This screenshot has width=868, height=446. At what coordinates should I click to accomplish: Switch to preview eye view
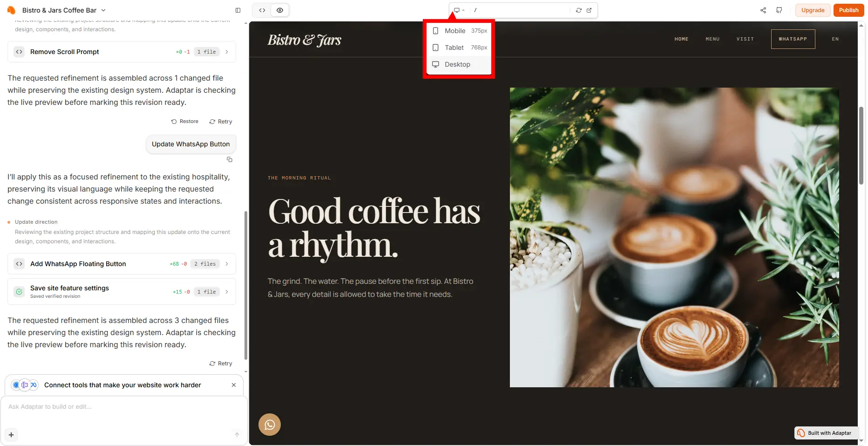280,10
